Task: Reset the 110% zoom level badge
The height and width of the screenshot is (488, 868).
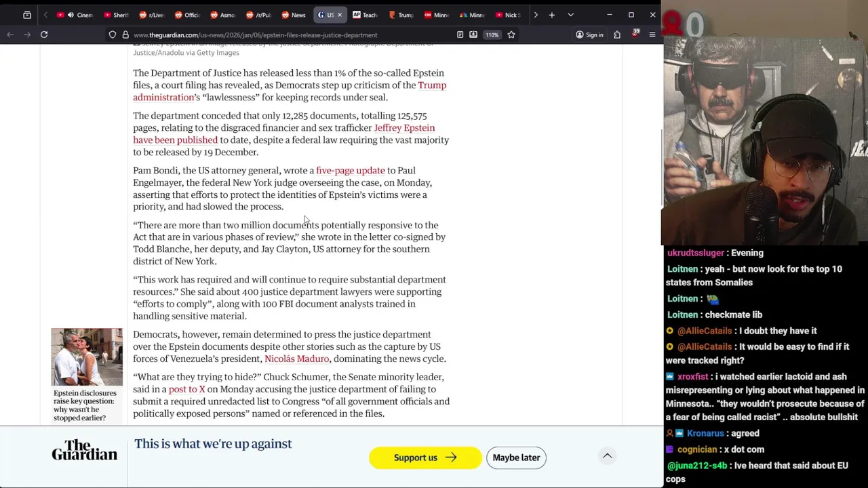Action: 492,35
